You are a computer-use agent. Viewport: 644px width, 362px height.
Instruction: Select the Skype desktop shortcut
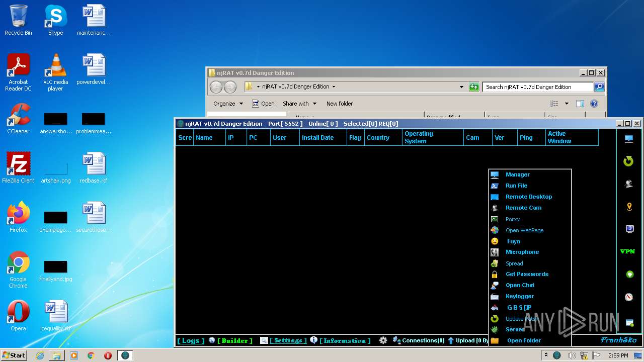pos(55,21)
